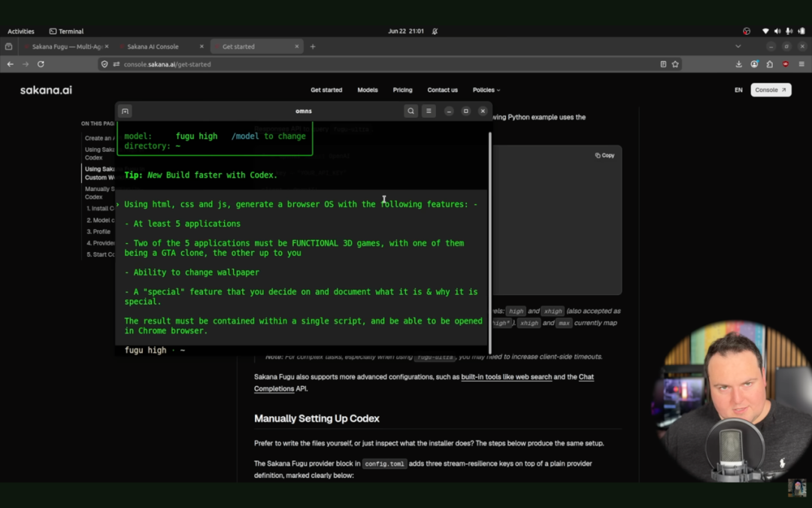This screenshot has height=508, width=812.
Task: Toggle reader view icon in address bar
Action: tap(663, 64)
